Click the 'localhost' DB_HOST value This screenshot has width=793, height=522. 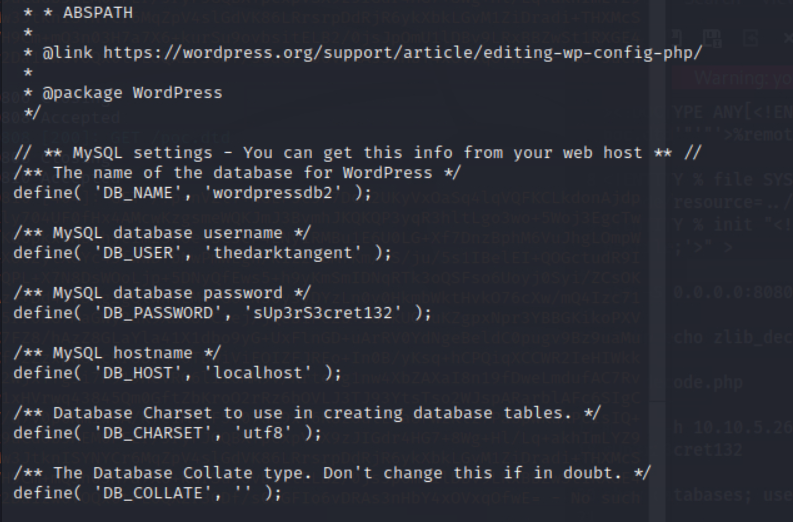click(258, 373)
